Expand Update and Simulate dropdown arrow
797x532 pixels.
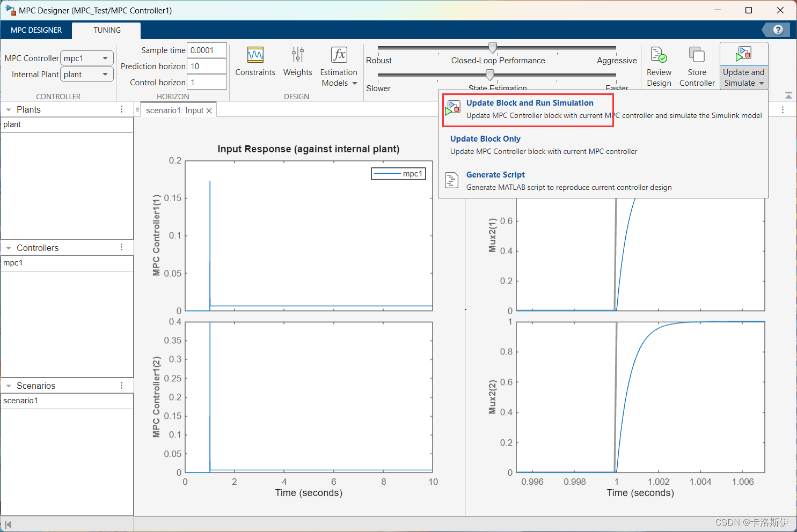point(761,83)
